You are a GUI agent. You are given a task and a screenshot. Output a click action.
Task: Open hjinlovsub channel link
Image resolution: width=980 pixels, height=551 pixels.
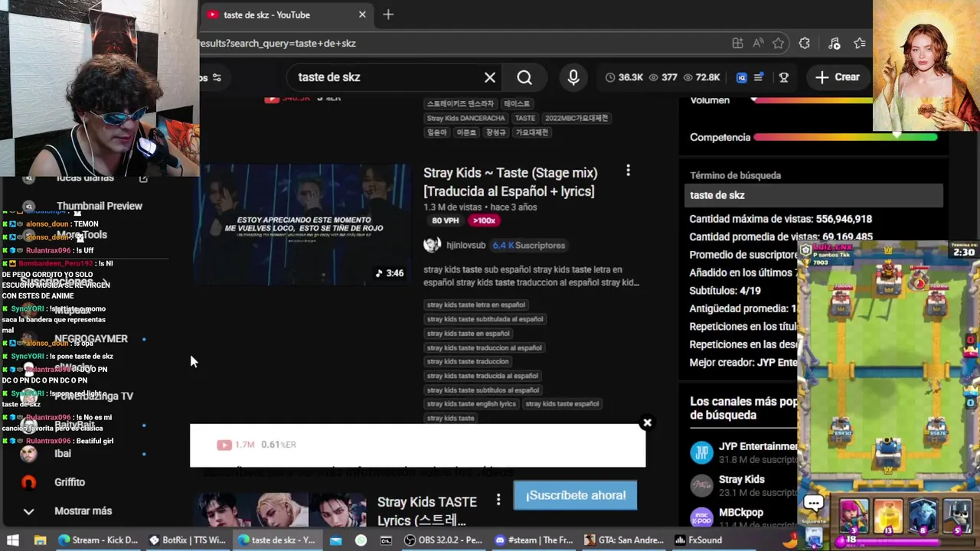tap(465, 245)
